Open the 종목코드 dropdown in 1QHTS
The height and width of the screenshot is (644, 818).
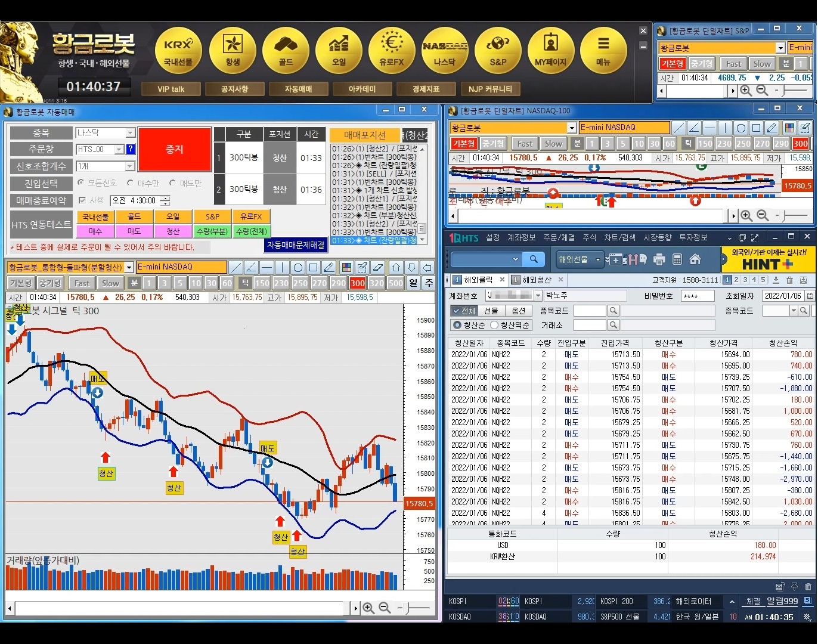click(794, 311)
